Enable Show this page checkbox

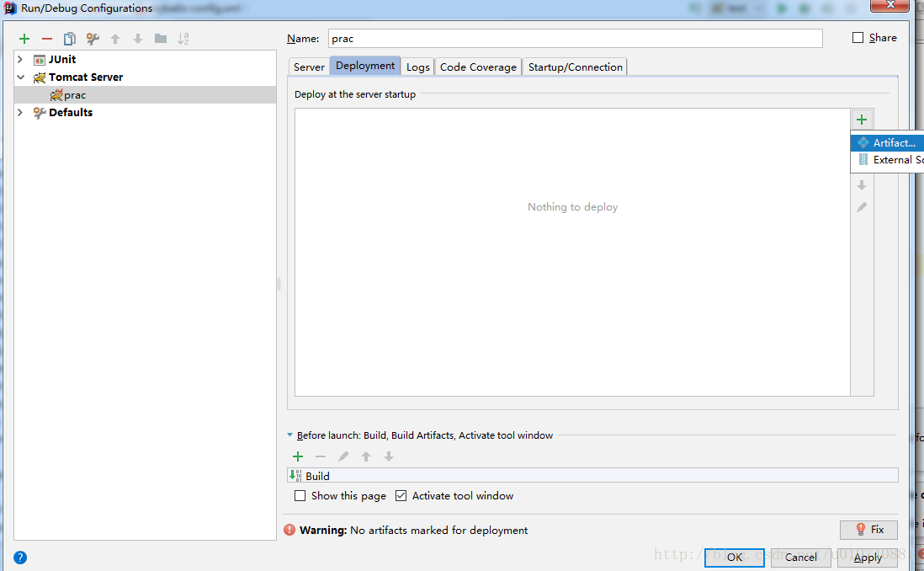click(300, 495)
